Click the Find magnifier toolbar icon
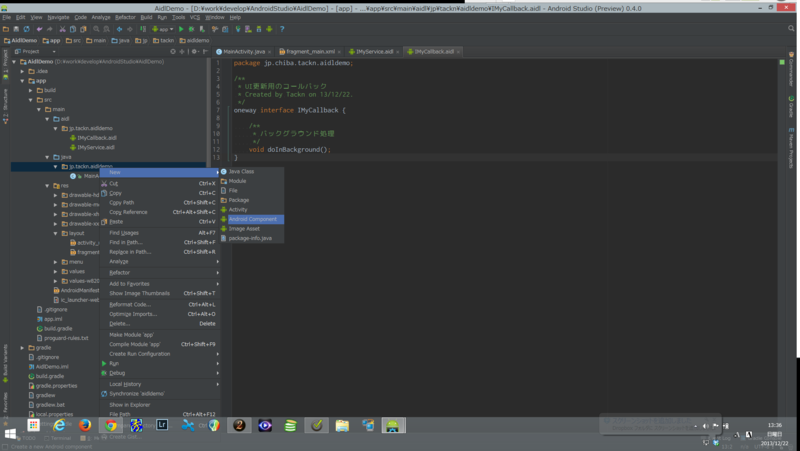Screen dimensions: 800x451 tap(96, 29)
